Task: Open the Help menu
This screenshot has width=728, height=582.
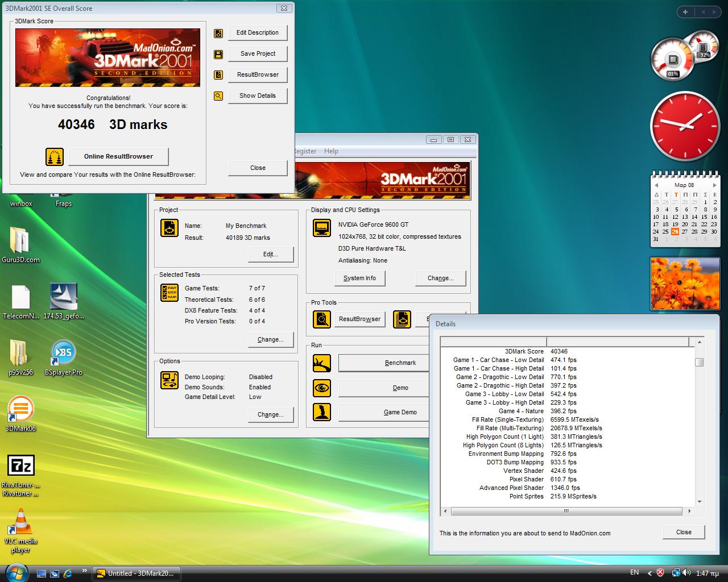Action: [331, 151]
